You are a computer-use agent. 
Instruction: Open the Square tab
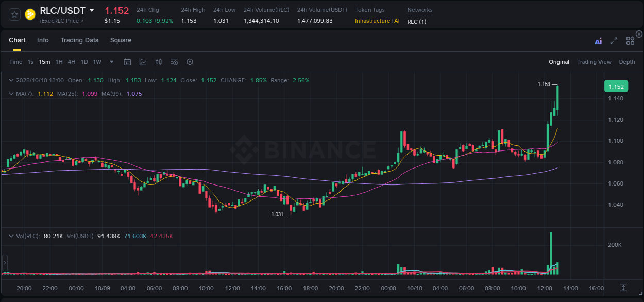[x=121, y=40]
